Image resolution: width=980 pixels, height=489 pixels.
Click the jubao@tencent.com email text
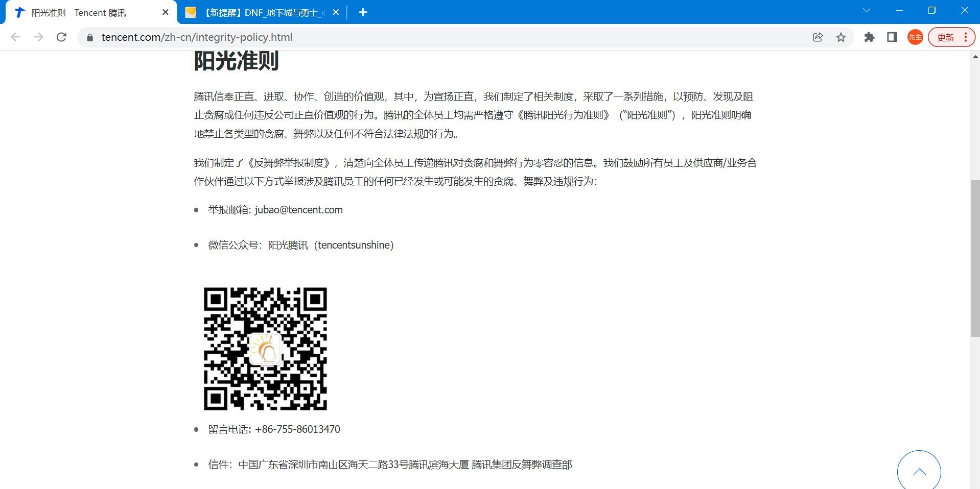pos(298,210)
